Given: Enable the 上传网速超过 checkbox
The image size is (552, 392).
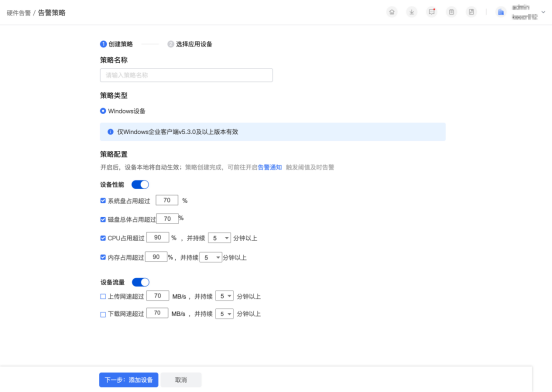Looking at the screenshot, I should tap(103, 296).
